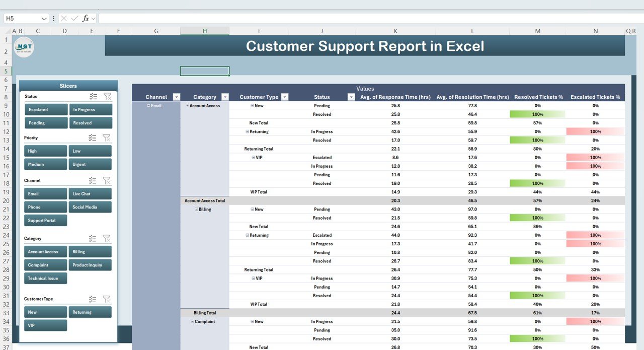The height and width of the screenshot is (350, 644).
Task: Toggle the Live Chat channel slicer
Action: [x=90, y=194]
